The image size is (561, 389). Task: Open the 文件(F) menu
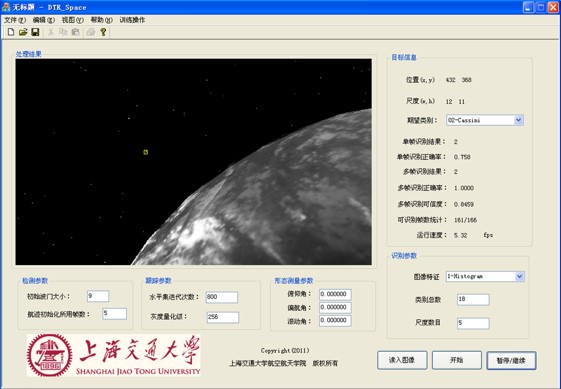[x=15, y=20]
